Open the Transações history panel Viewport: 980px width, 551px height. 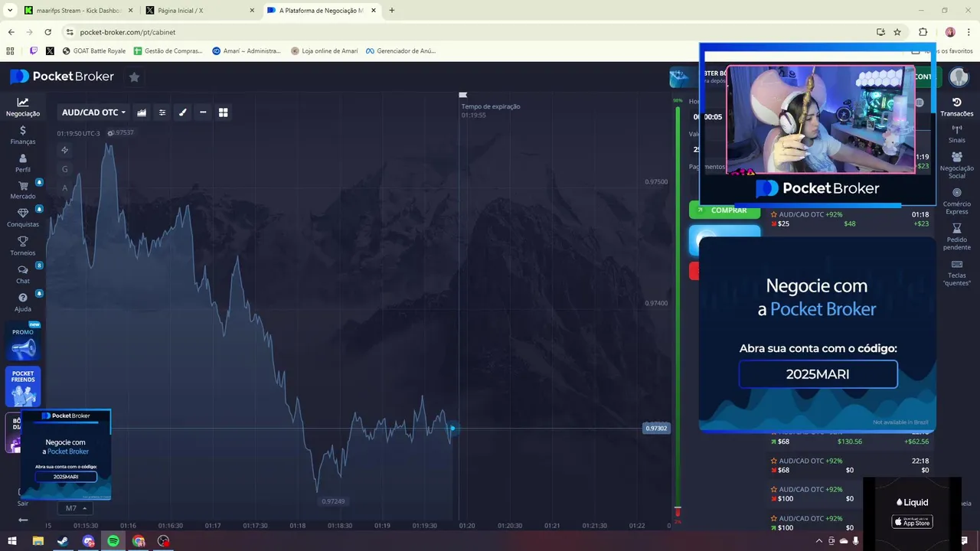957,107
